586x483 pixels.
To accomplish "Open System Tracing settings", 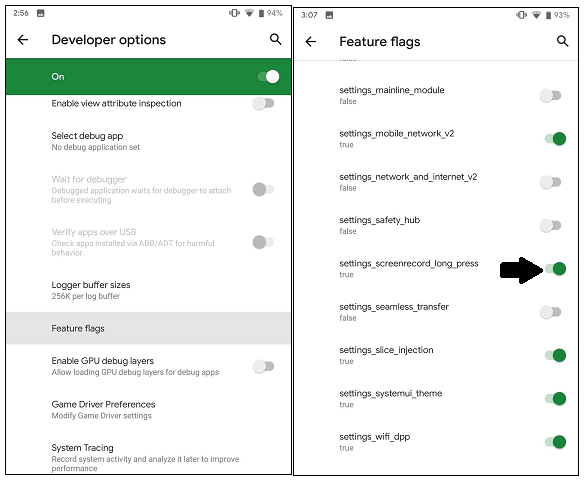I will (x=148, y=457).
